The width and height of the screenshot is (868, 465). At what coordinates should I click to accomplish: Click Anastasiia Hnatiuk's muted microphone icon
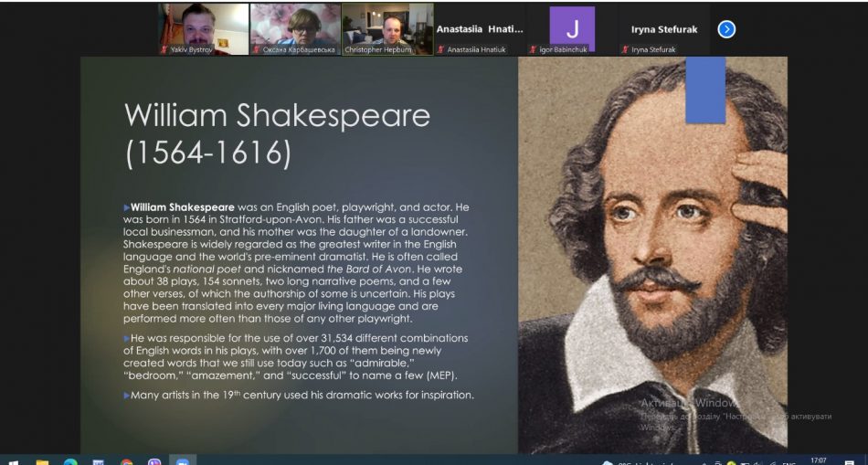(441, 49)
